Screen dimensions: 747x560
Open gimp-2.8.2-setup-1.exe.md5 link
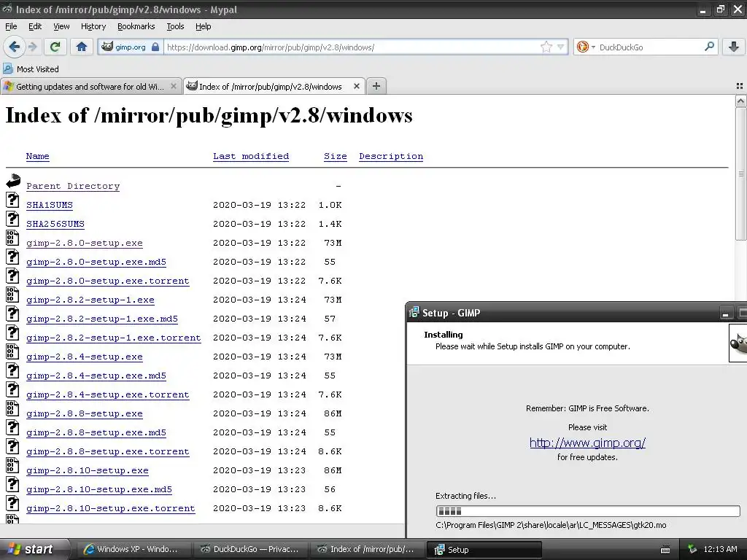(x=102, y=319)
